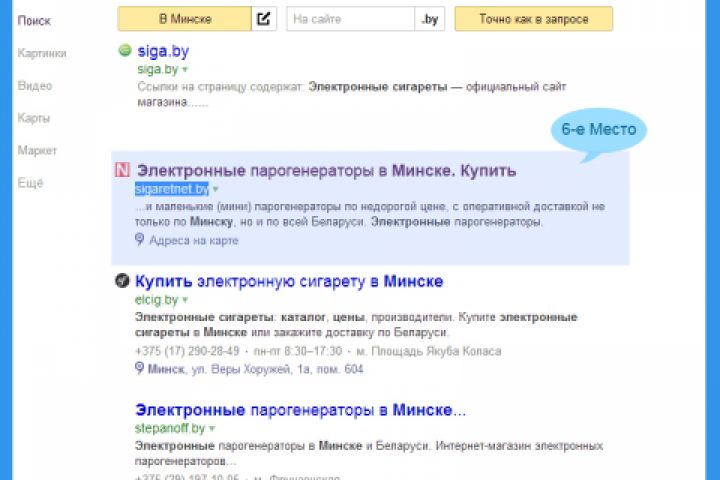
Task: Click the red N favicon of sigaretnet.by
Action: pyautogui.click(x=123, y=170)
